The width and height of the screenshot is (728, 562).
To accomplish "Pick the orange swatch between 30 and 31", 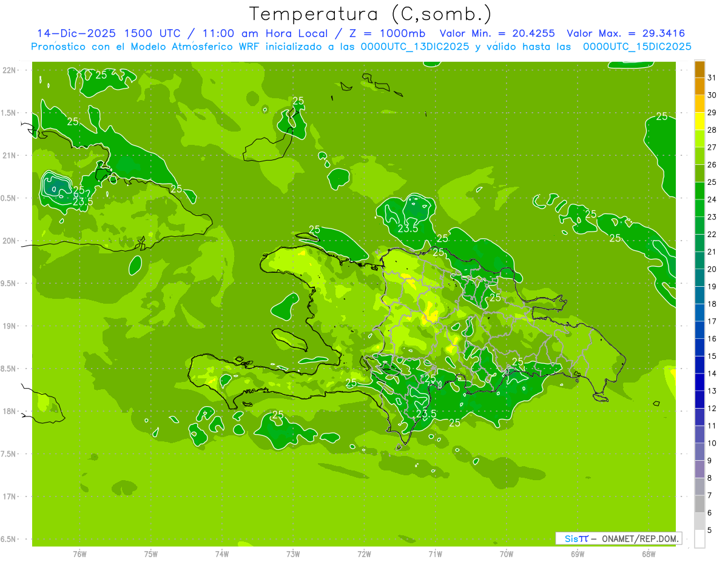I will (x=699, y=86).
